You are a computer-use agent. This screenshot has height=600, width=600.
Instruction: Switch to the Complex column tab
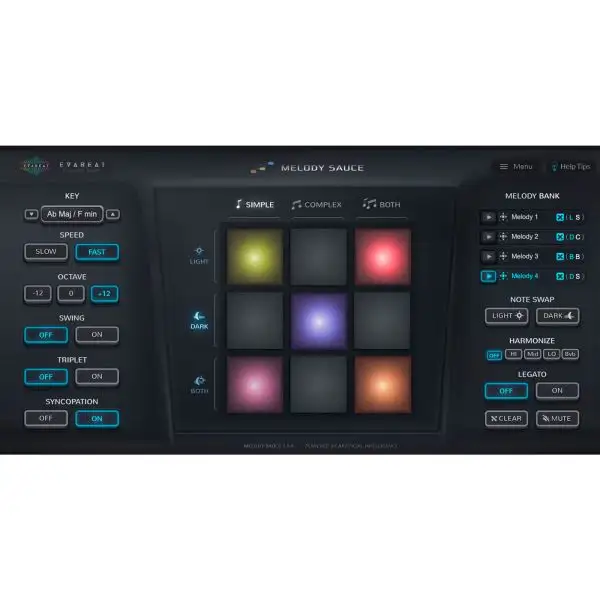coord(316,205)
